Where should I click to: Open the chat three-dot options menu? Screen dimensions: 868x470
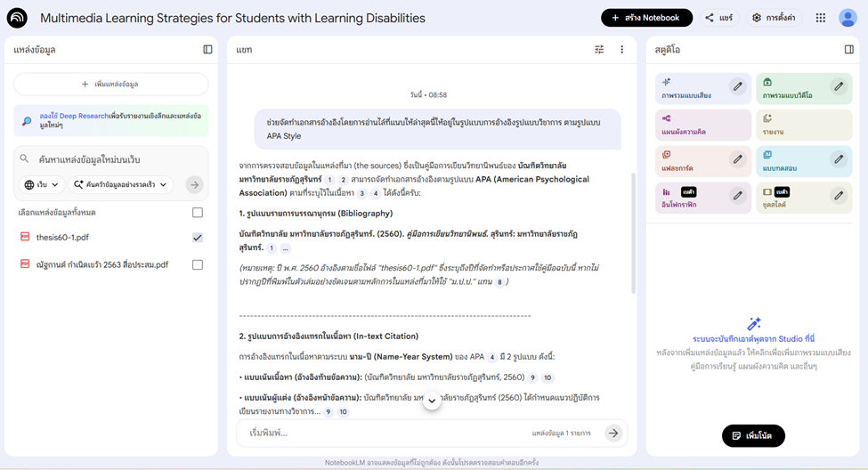tap(621, 50)
